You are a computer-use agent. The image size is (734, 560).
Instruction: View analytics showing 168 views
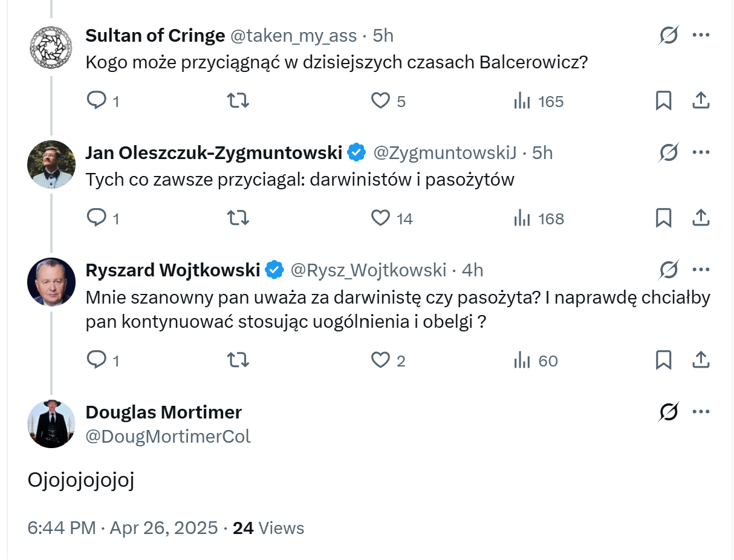[x=539, y=218]
